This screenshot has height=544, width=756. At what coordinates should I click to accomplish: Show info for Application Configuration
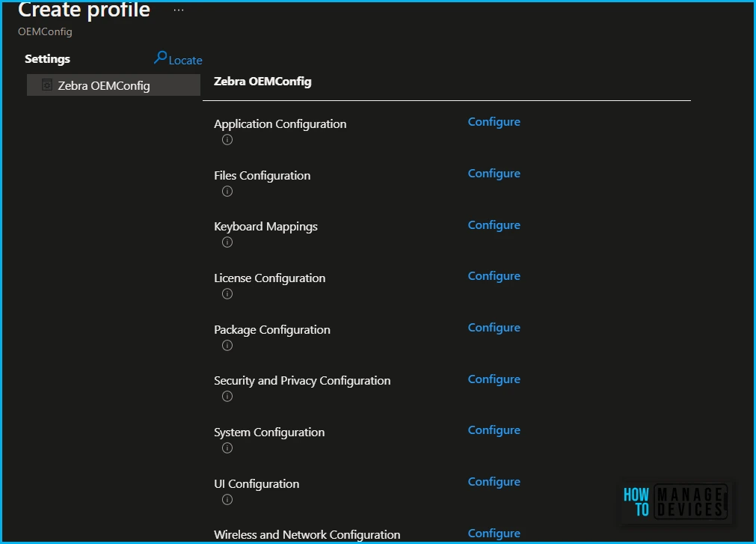227,140
